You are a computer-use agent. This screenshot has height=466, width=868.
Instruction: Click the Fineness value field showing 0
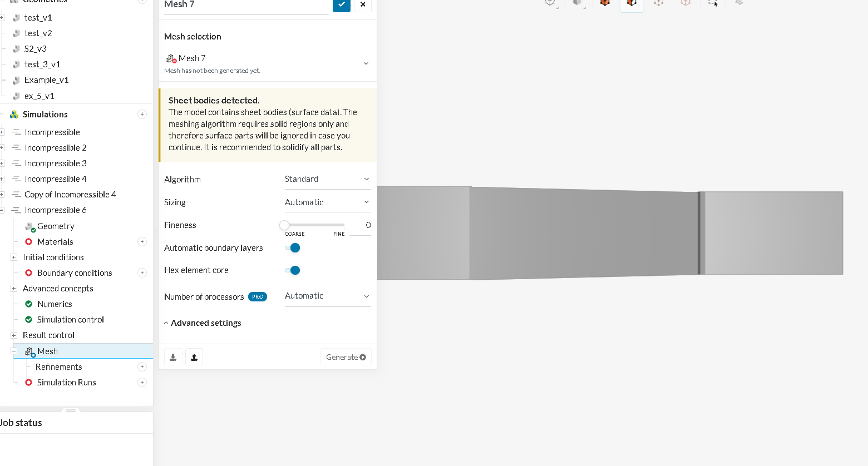point(360,225)
